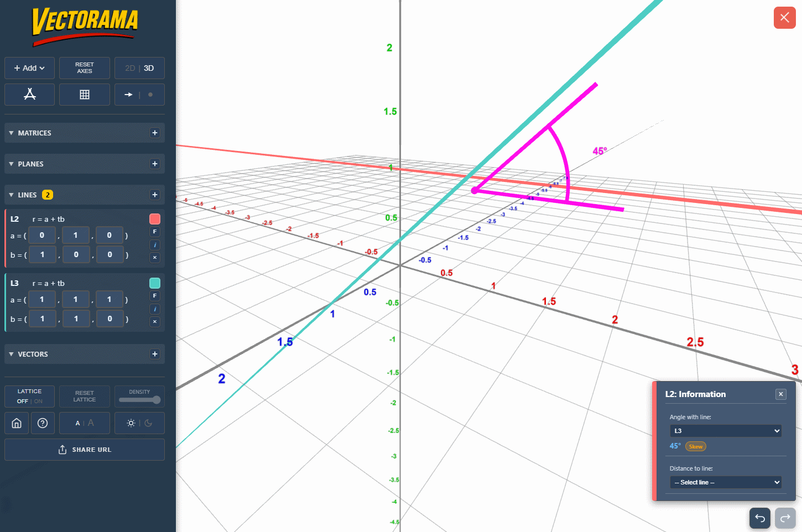Switch view to 2D mode
Image resolution: width=802 pixels, height=532 pixels.
[x=130, y=68]
